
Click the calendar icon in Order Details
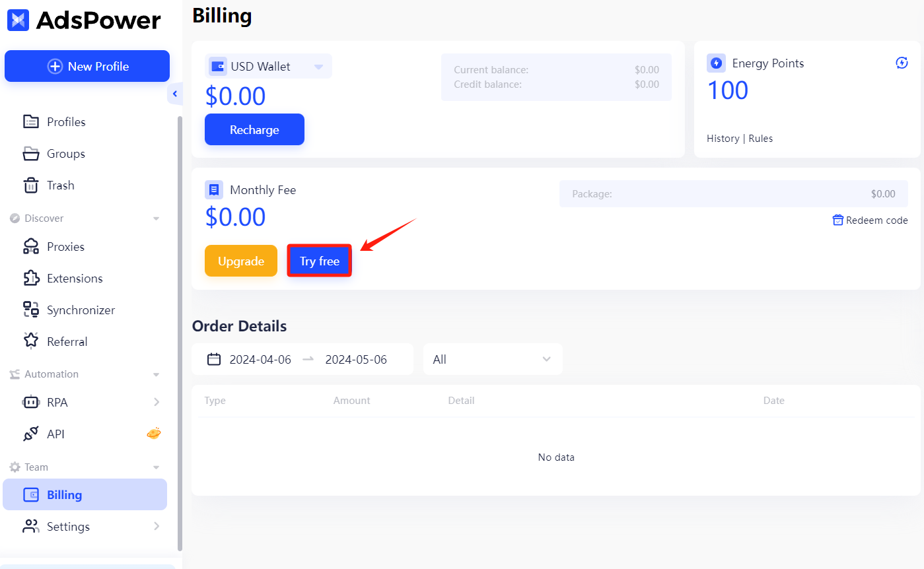point(213,358)
